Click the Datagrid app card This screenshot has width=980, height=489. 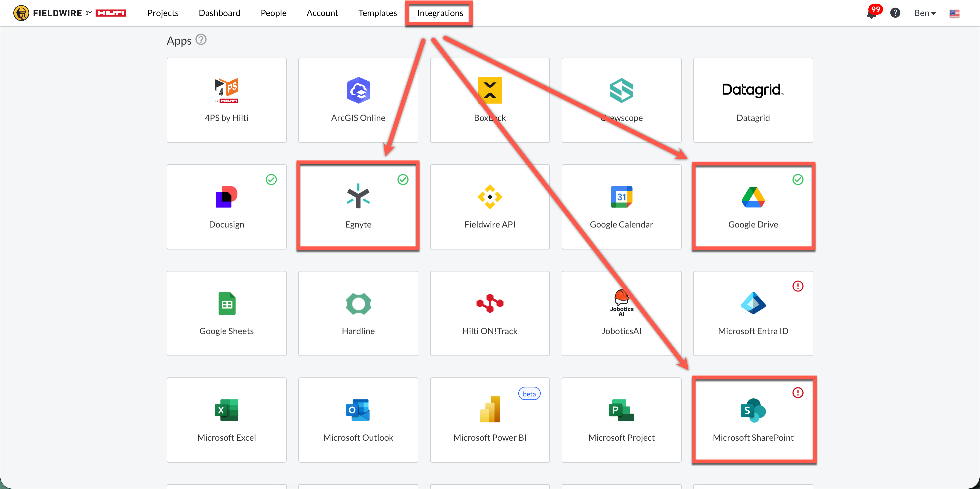(753, 100)
